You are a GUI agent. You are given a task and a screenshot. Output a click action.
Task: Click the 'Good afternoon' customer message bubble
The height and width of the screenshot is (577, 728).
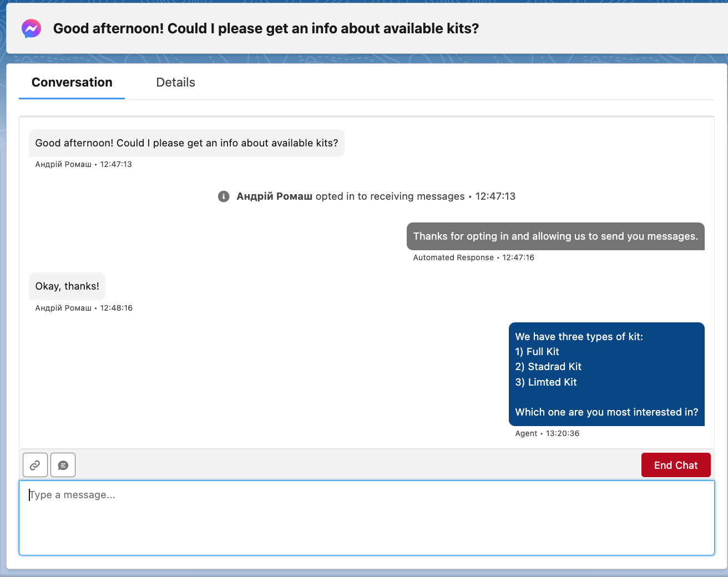click(186, 143)
